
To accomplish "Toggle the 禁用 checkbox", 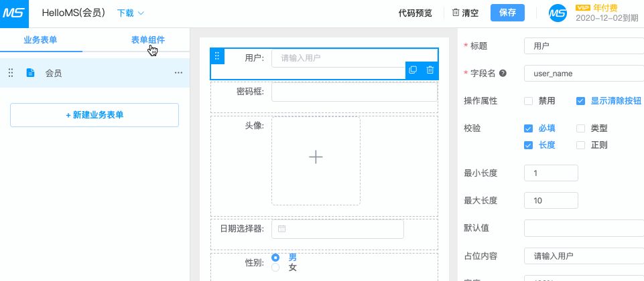I will pos(529,101).
